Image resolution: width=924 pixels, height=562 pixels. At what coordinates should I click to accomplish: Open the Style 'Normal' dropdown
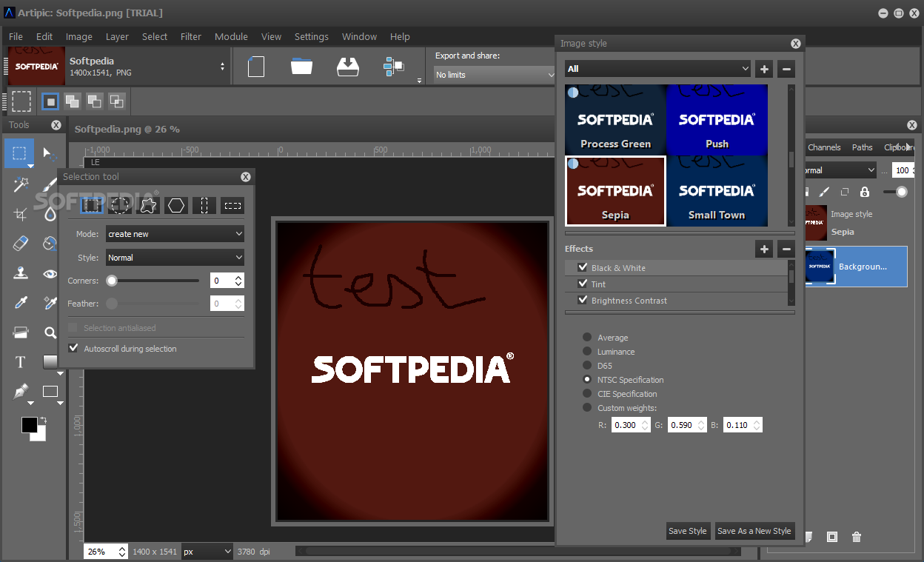(175, 258)
